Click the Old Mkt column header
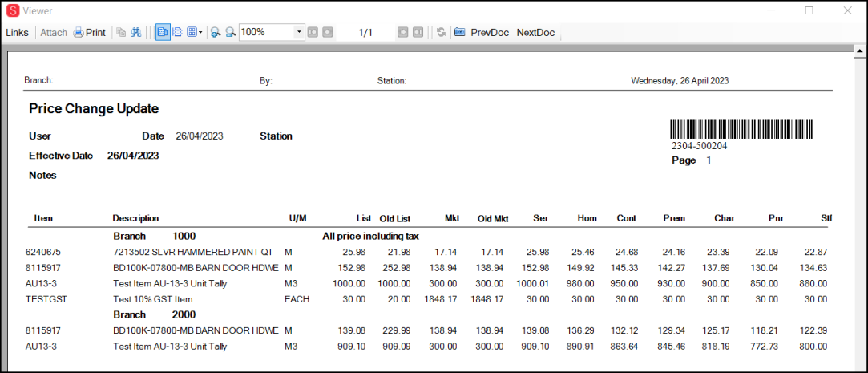868x373 pixels. click(493, 218)
